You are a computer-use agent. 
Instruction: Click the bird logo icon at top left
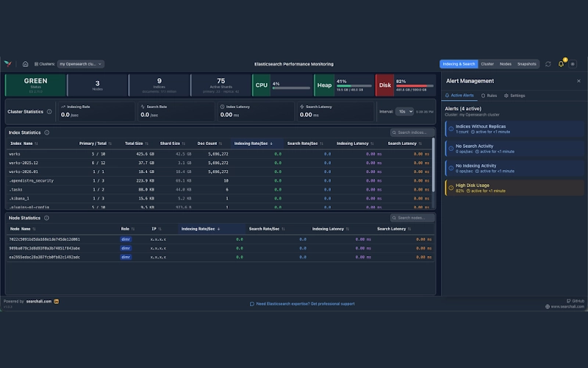(7, 64)
